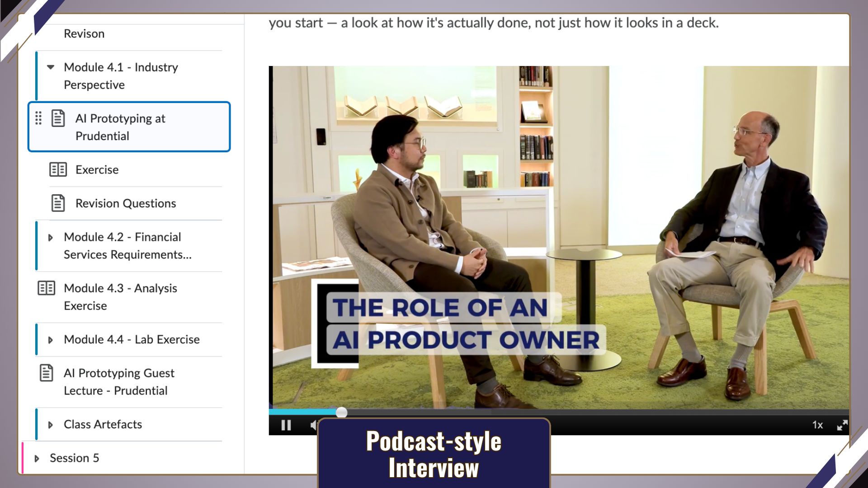
Task: Expand the Class Artefacts arrow
Action: pyautogui.click(x=51, y=425)
